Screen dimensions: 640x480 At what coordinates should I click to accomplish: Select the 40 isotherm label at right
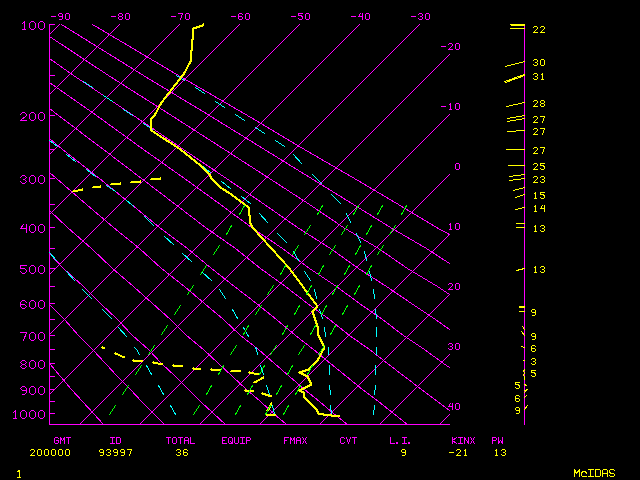click(454, 407)
